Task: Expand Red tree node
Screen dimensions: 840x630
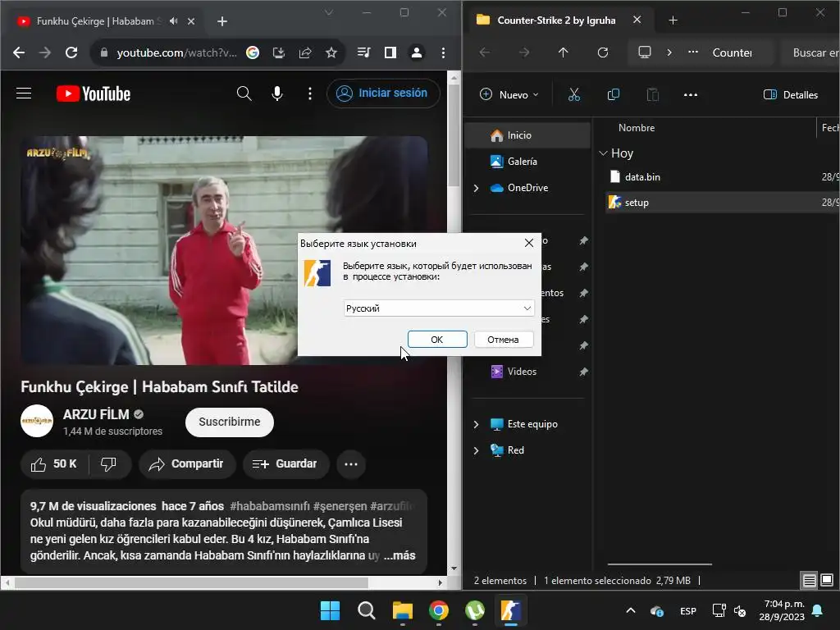Action: 477,450
